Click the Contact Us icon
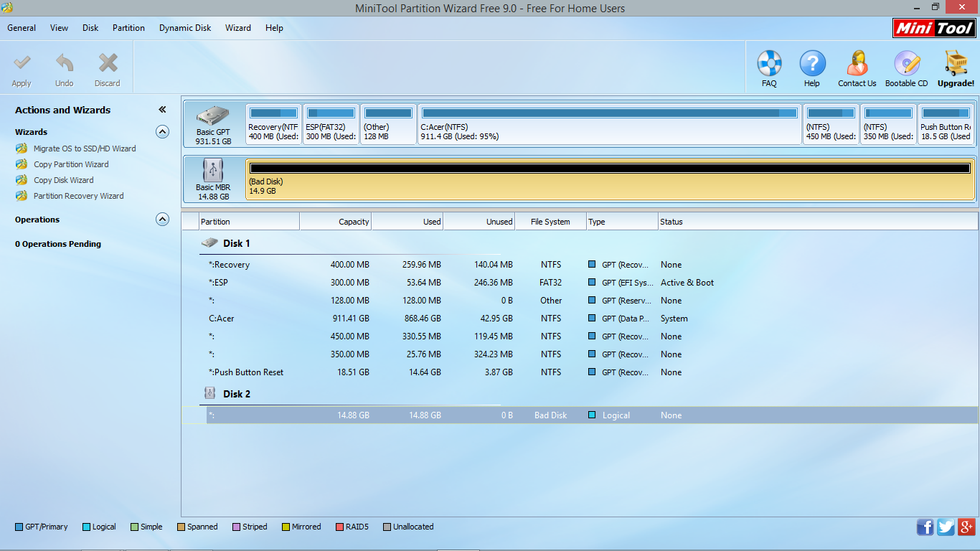The height and width of the screenshot is (551, 980). (x=857, y=63)
